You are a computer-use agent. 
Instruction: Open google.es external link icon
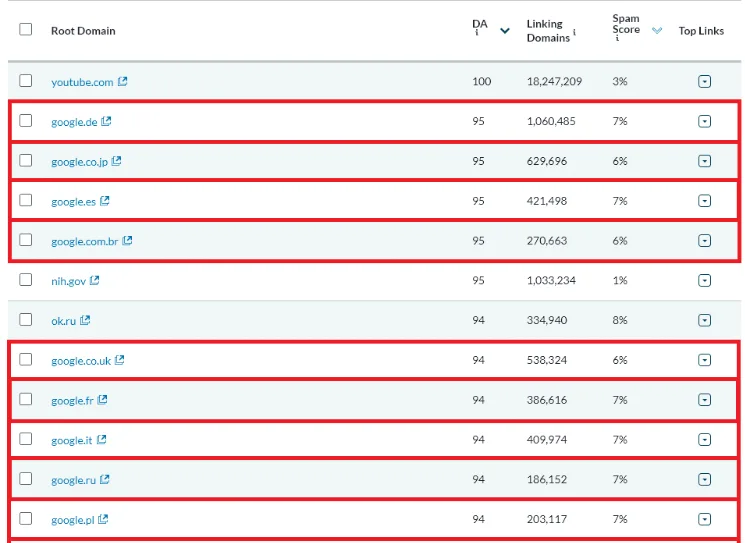(x=105, y=201)
